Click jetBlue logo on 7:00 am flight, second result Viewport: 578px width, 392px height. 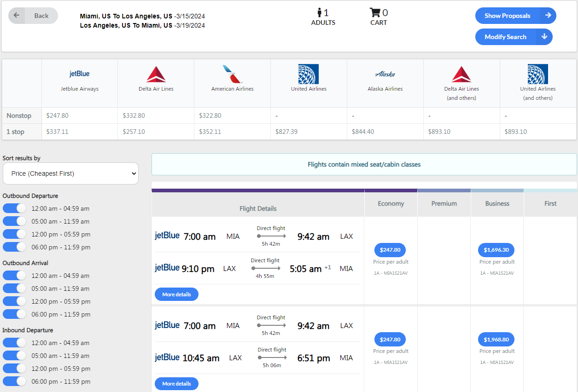(x=167, y=325)
